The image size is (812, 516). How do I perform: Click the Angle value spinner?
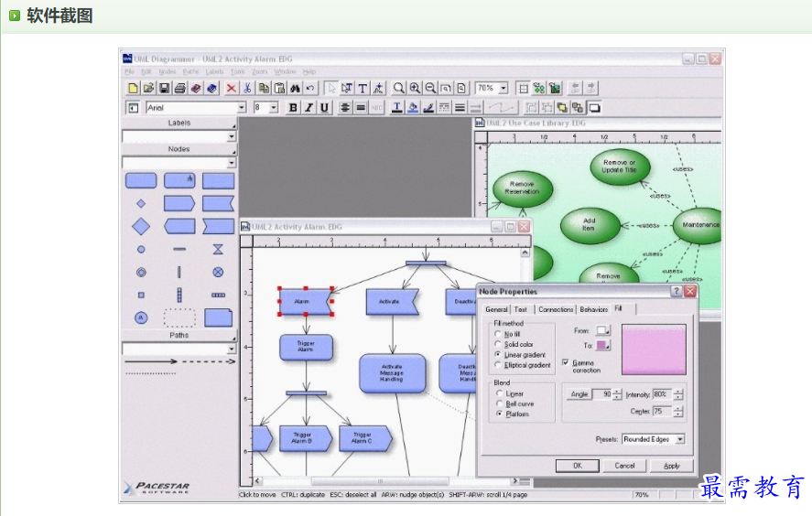coord(617,394)
